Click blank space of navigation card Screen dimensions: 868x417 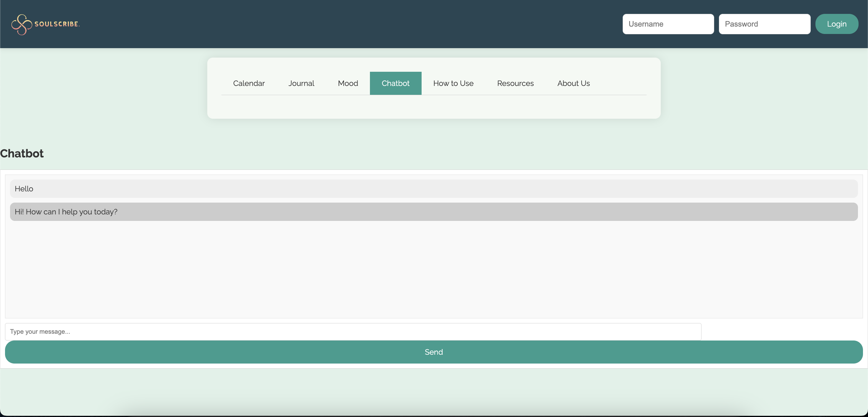pos(433,107)
